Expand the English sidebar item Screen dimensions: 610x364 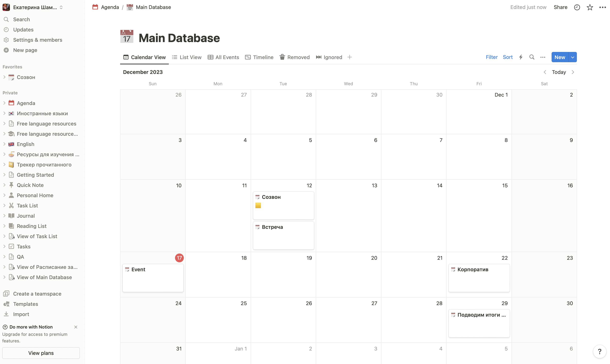point(4,144)
